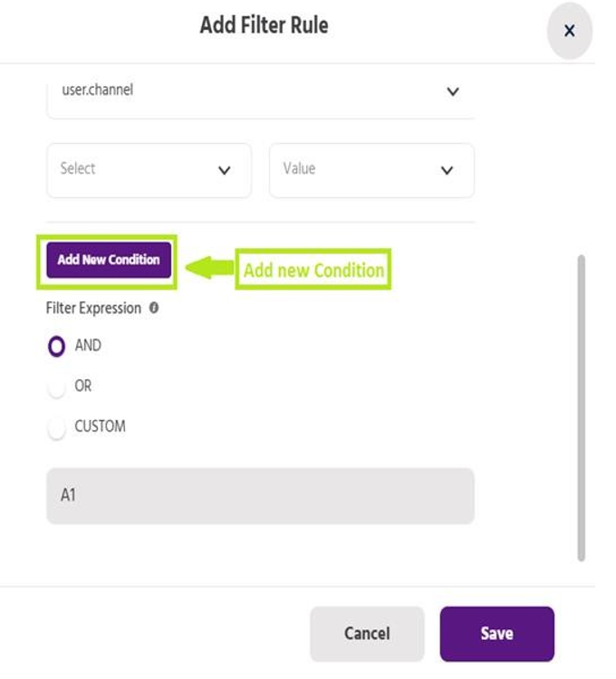Image resolution: width=616 pixels, height=679 pixels.
Task: Click the A1 expression field
Action: [x=260, y=495]
